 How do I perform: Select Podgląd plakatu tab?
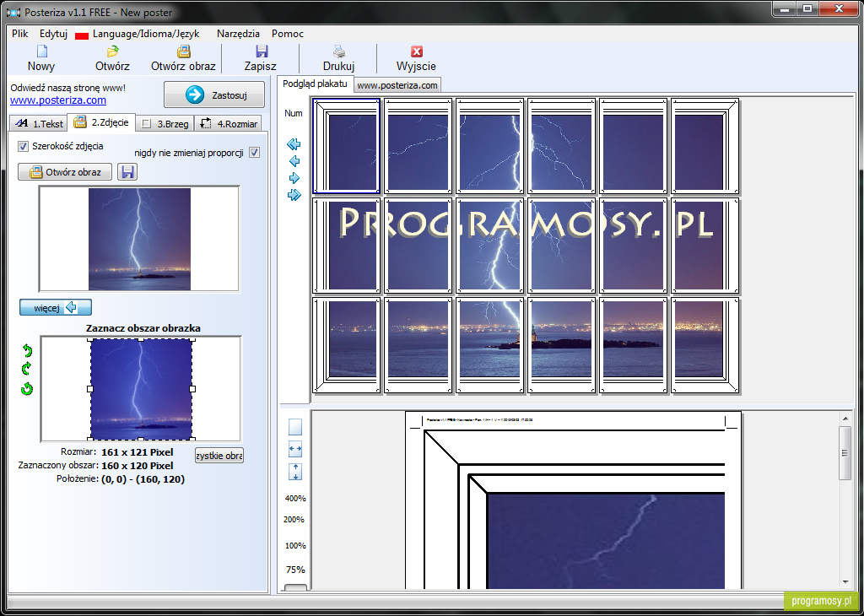pos(315,84)
